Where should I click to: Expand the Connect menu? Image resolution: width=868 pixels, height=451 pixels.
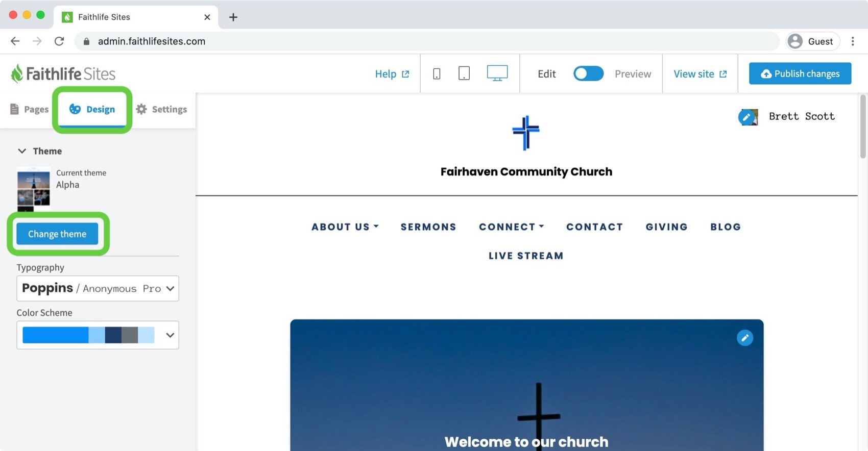(x=512, y=227)
